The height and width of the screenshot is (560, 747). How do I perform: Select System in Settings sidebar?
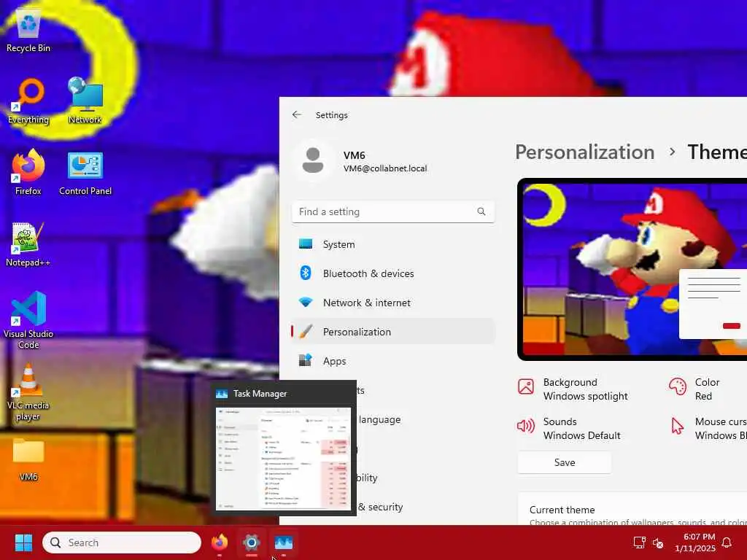[x=393, y=244]
